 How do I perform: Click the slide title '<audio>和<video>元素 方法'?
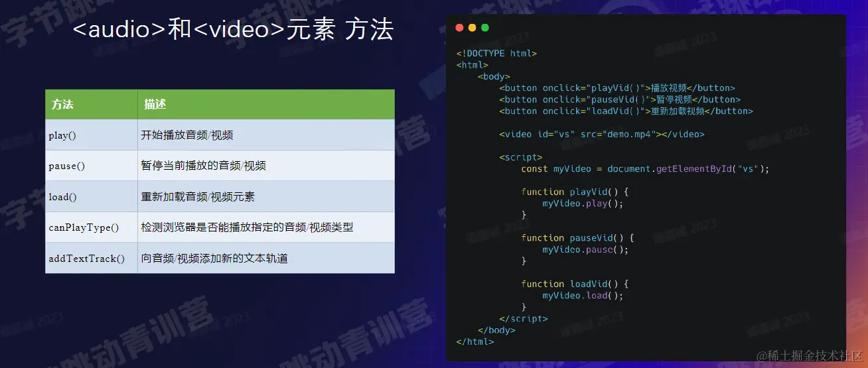[233, 31]
